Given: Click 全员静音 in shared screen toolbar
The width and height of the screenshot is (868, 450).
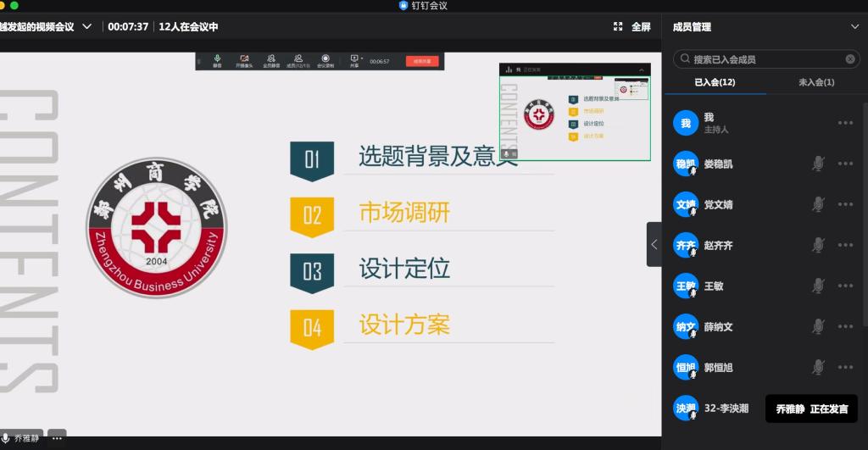Looking at the screenshot, I should tap(270, 61).
